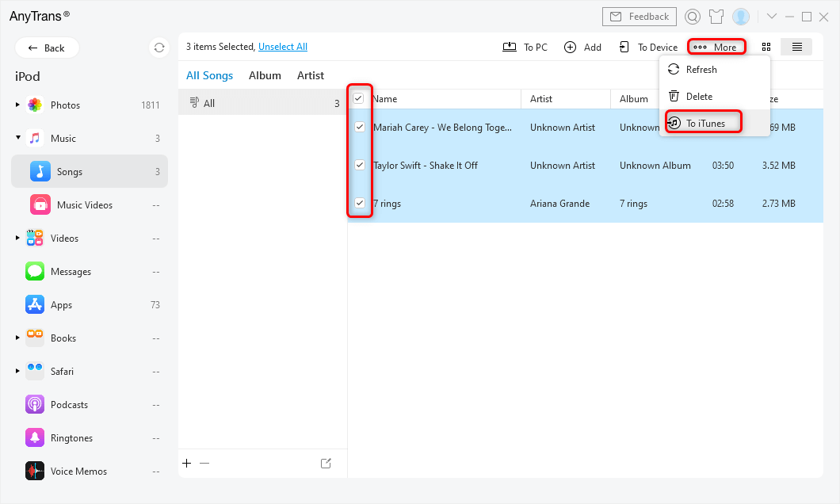Click the minus remove playlist icon

[204, 464]
